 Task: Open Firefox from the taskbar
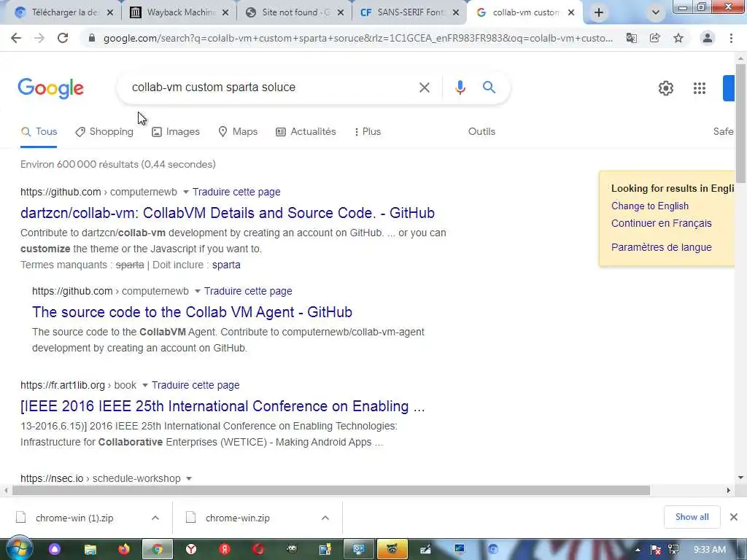124,550
